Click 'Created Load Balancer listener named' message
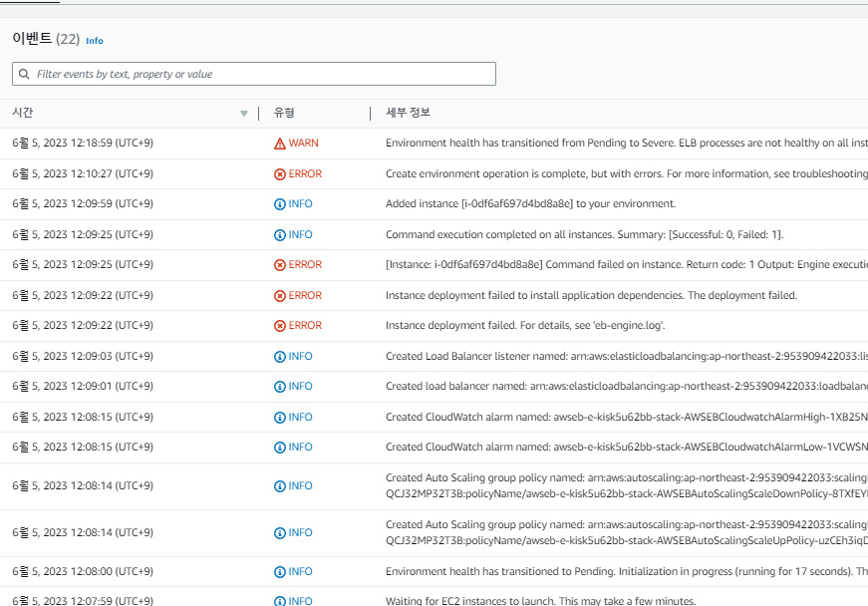Screen dimensions: 868x606 point(627,357)
